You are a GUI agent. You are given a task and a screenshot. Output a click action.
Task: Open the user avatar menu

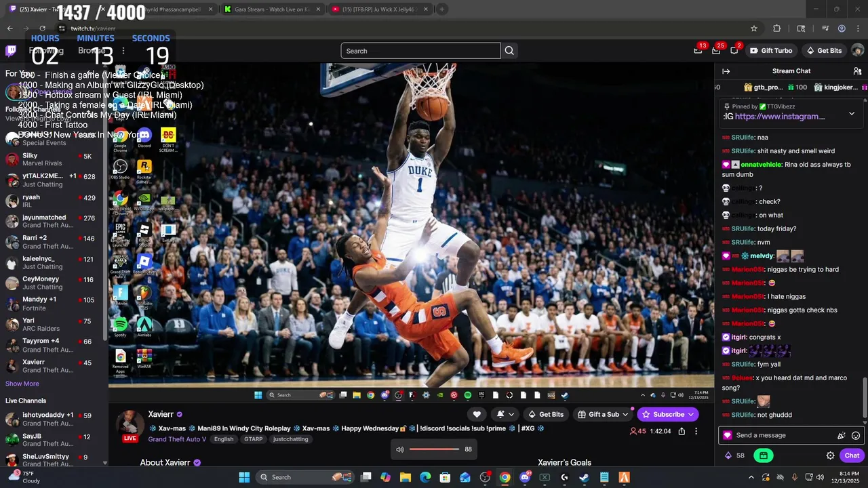coord(857,51)
